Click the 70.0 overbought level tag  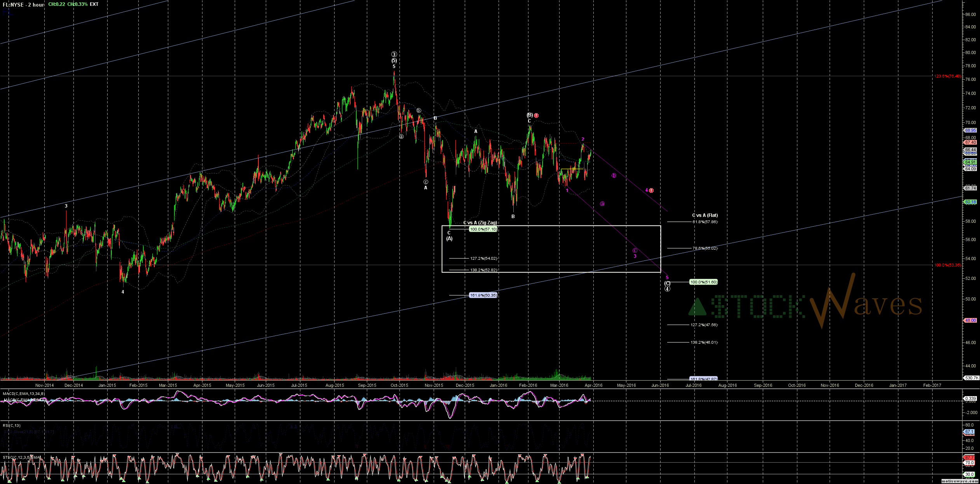click(969, 463)
